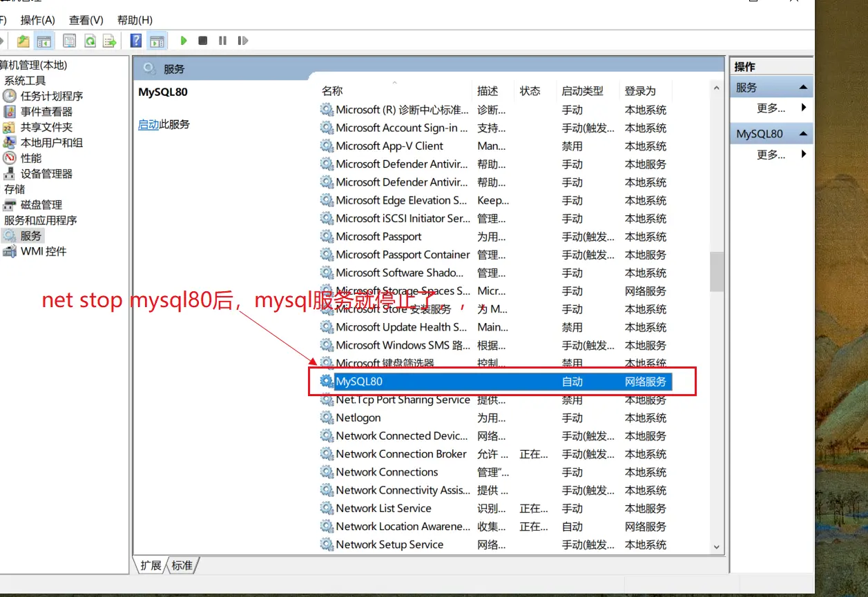Screen dimensions: 868x597
Task: Select 存储 tree node
Action: [15, 189]
